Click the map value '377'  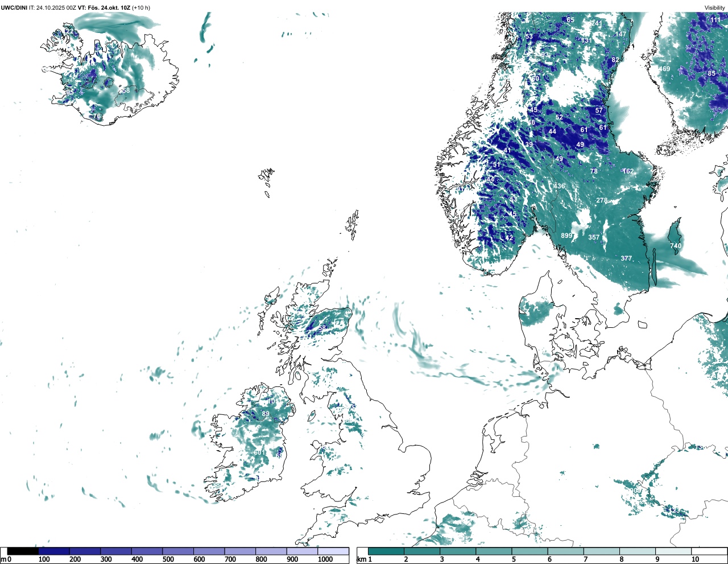[626, 258]
